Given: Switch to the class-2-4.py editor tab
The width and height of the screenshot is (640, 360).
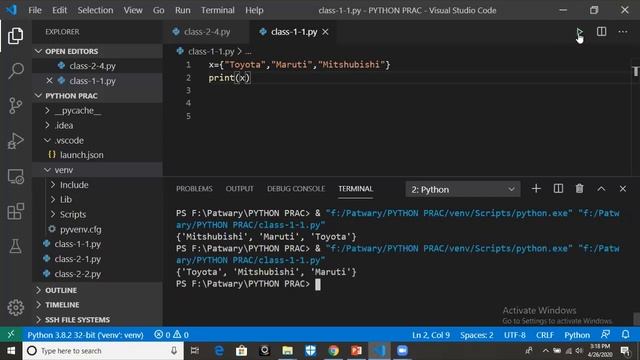Looking at the screenshot, I should pos(207,32).
